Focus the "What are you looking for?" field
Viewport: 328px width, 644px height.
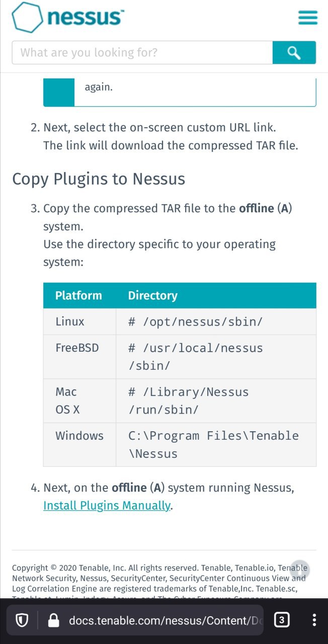(142, 52)
